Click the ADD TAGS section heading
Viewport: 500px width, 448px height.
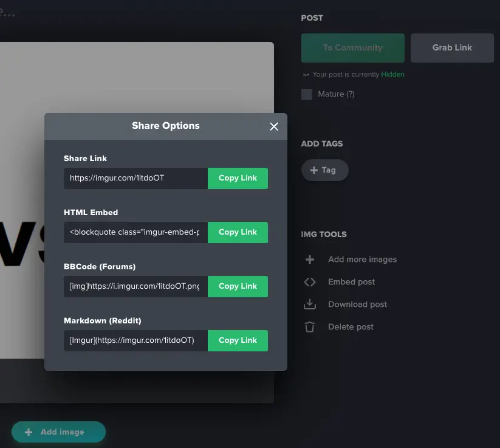pyautogui.click(x=322, y=144)
